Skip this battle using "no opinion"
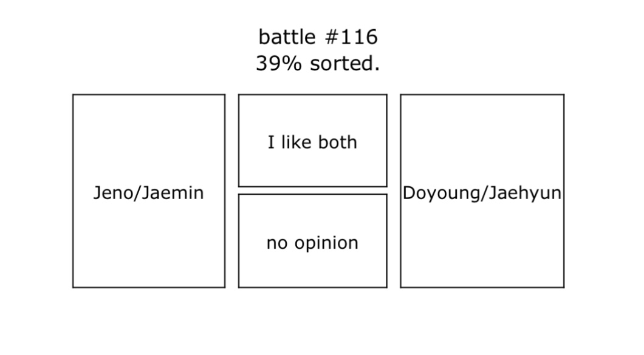This screenshot has height=355, width=644. coord(312,241)
